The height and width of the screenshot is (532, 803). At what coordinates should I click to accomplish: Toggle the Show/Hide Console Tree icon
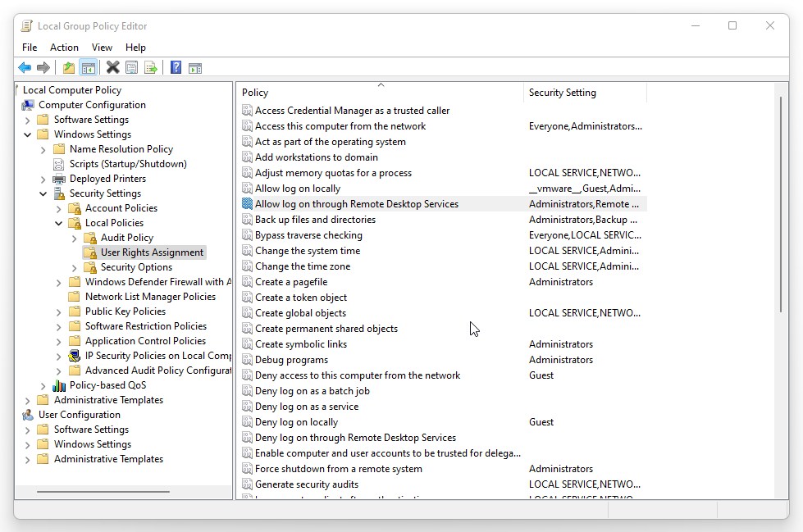88,67
